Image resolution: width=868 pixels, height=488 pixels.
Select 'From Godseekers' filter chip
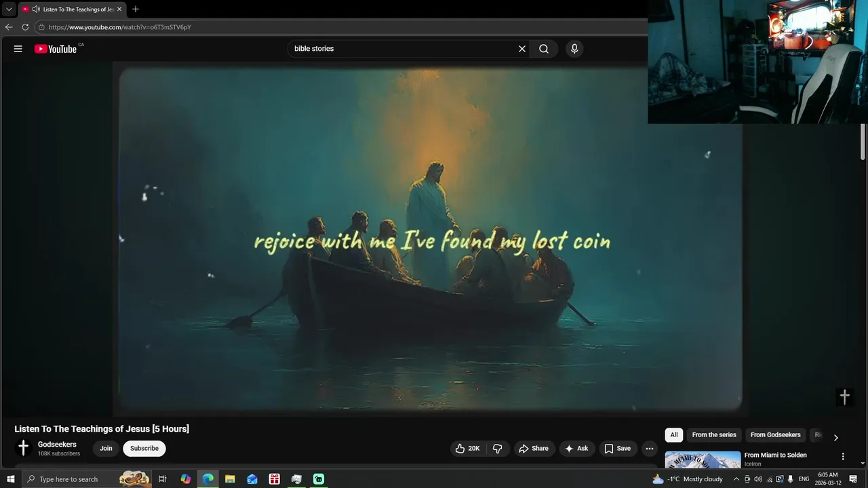(x=775, y=435)
